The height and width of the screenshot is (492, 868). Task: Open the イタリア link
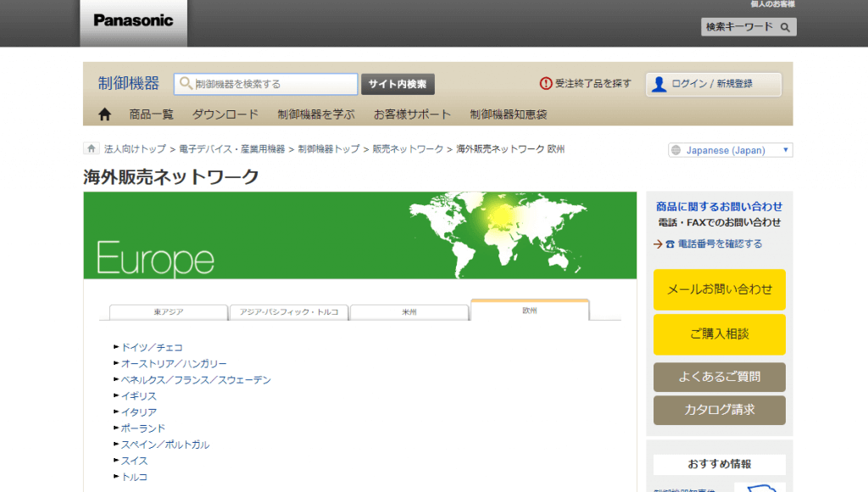click(137, 411)
